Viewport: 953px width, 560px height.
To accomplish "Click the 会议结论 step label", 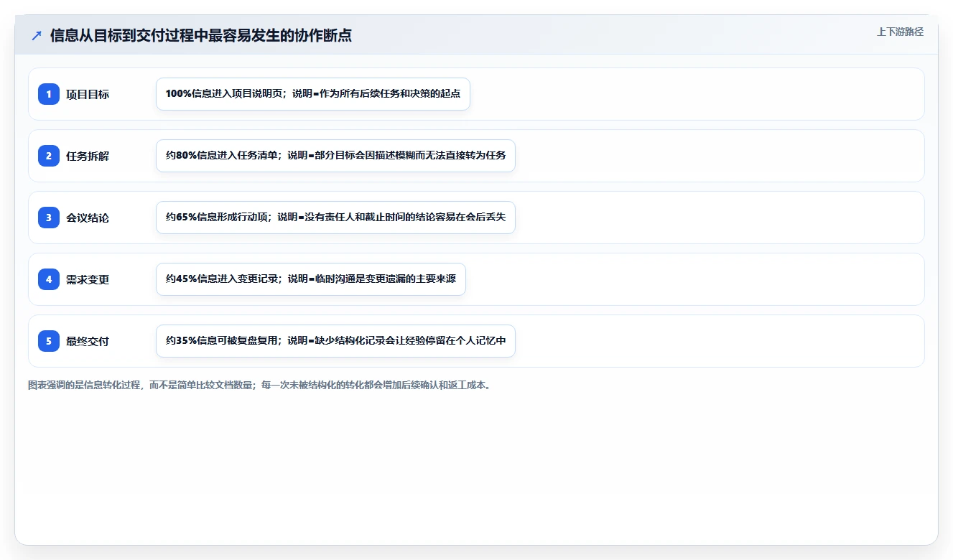I will (88, 218).
